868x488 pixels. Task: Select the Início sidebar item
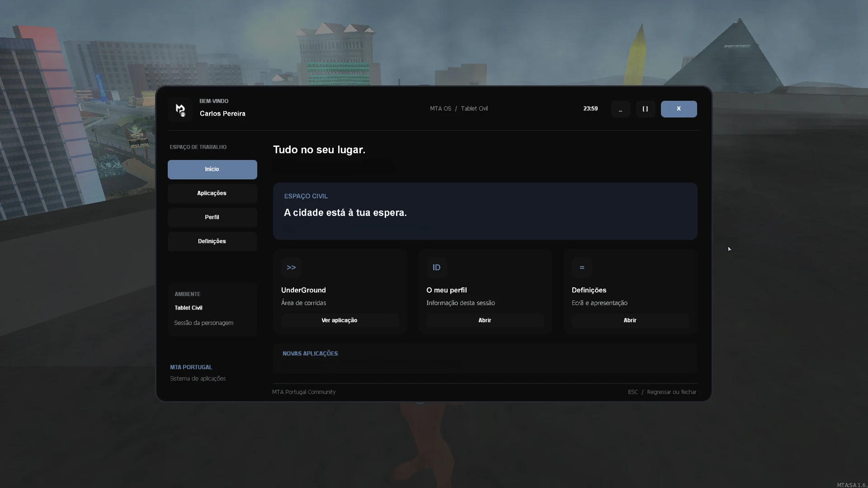(x=212, y=169)
